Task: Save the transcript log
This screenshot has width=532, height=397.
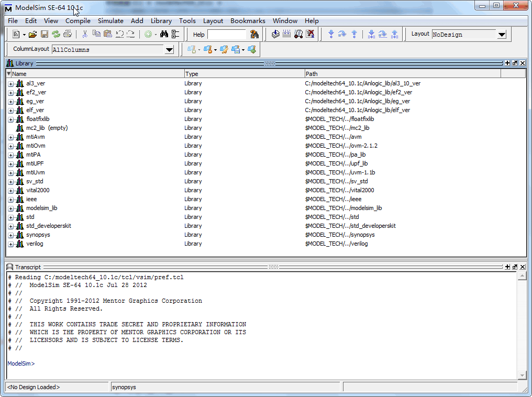Action: pyautogui.click(x=44, y=34)
